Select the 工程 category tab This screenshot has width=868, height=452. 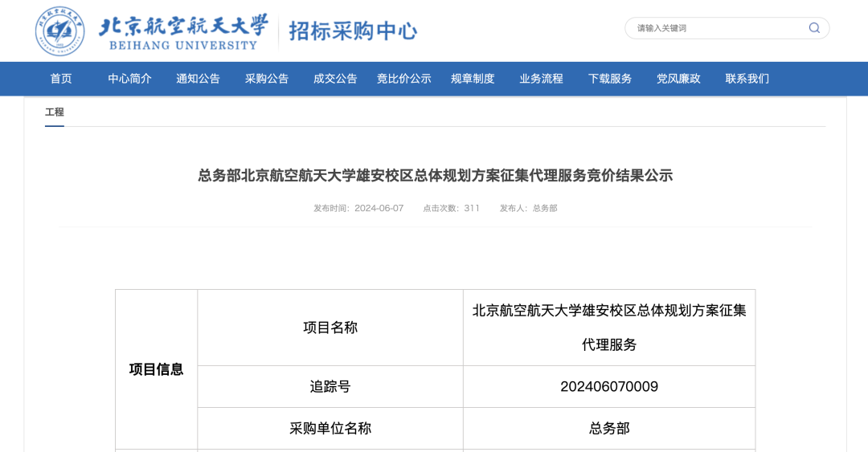point(55,112)
